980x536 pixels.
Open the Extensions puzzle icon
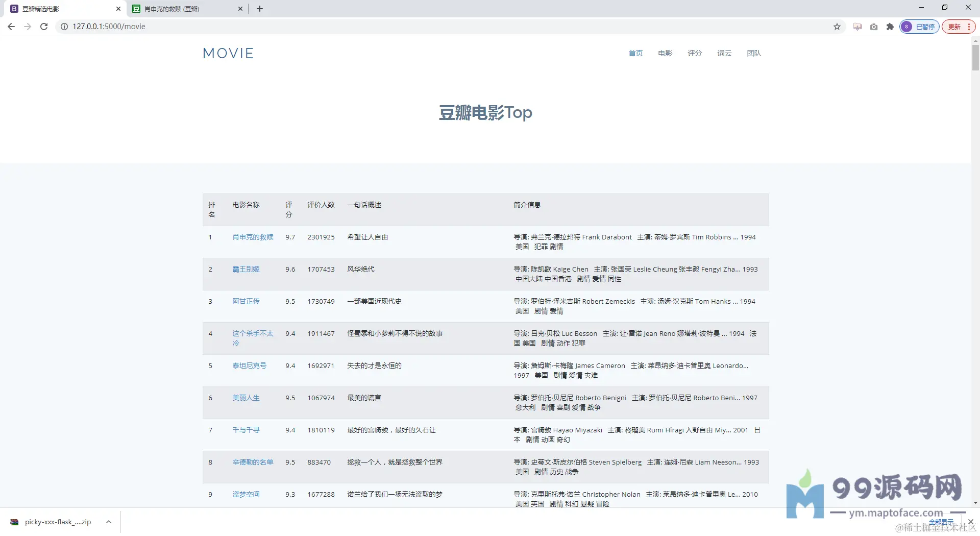(890, 27)
